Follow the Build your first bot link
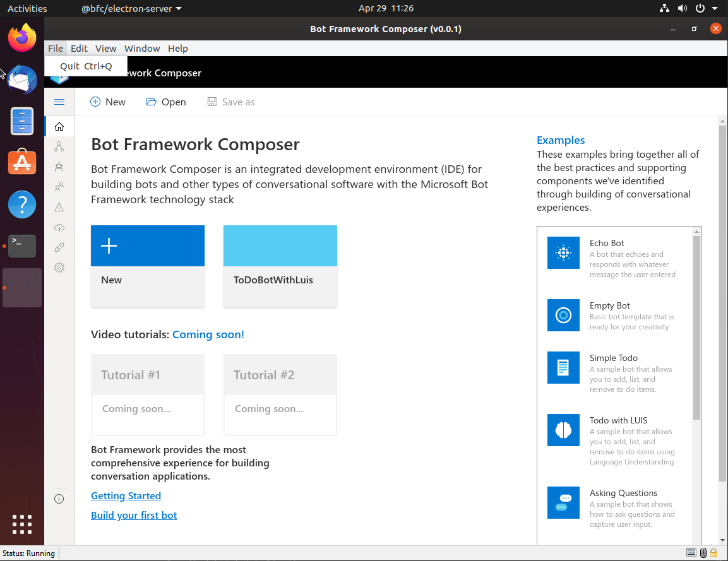Viewport: 728px width, 561px height. [x=134, y=515]
